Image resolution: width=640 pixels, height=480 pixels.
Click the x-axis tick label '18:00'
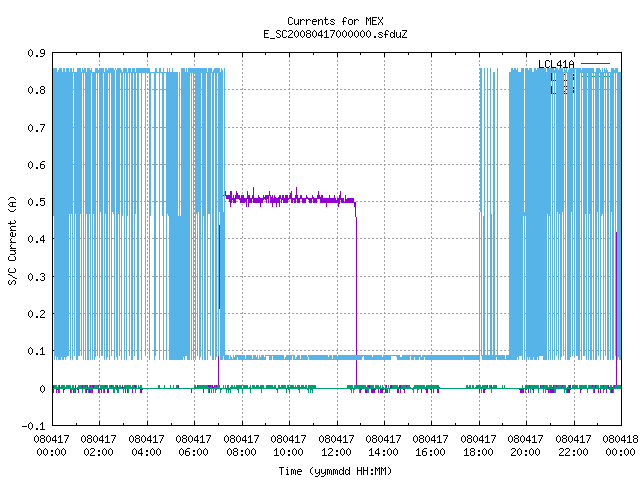(478, 452)
